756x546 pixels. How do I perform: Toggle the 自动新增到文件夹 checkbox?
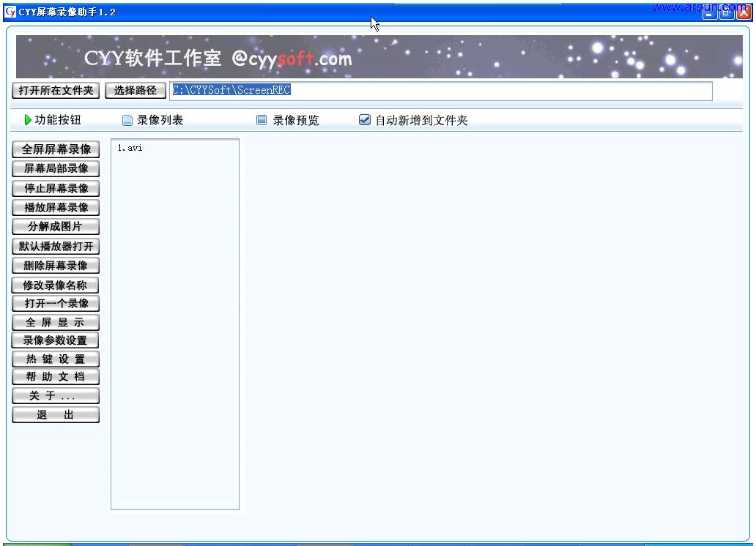[x=365, y=119]
